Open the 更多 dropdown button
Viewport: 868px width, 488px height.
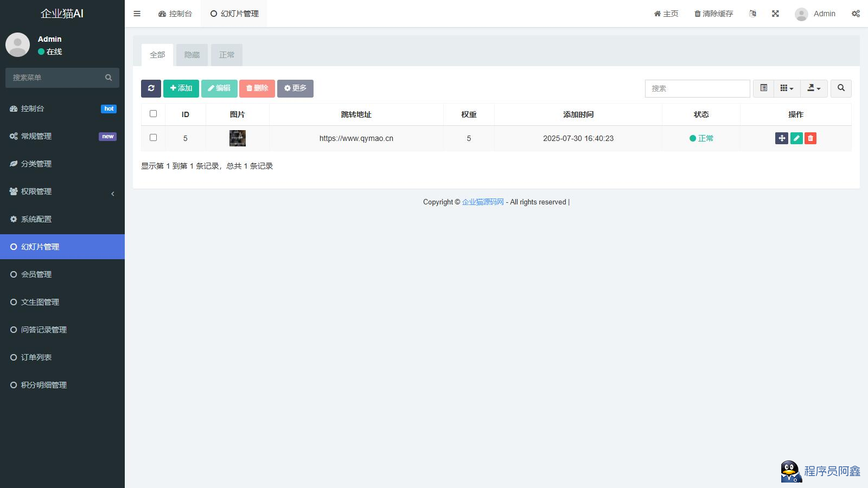[295, 88]
